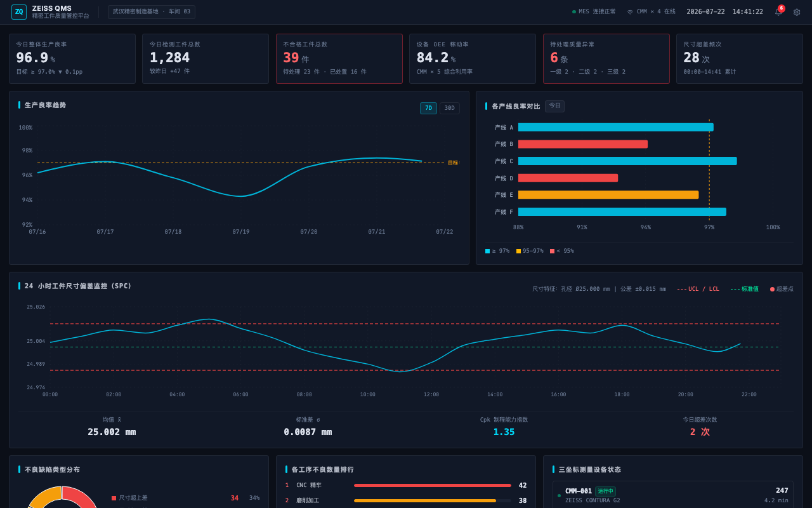
Task: Switch yield trend to 7D
Action: point(428,108)
